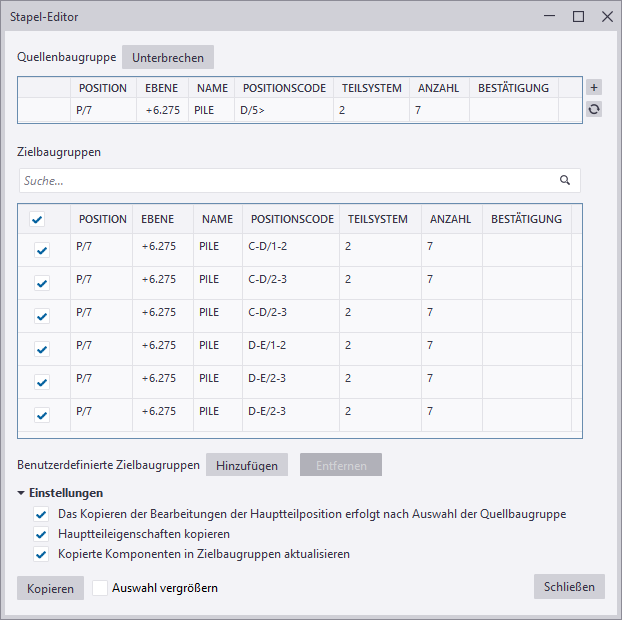Image resolution: width=622 pixels, height=620 pixels.
Task: Uncheck the row with position code D-E/1-2
Action: click(x=42, y=349)
